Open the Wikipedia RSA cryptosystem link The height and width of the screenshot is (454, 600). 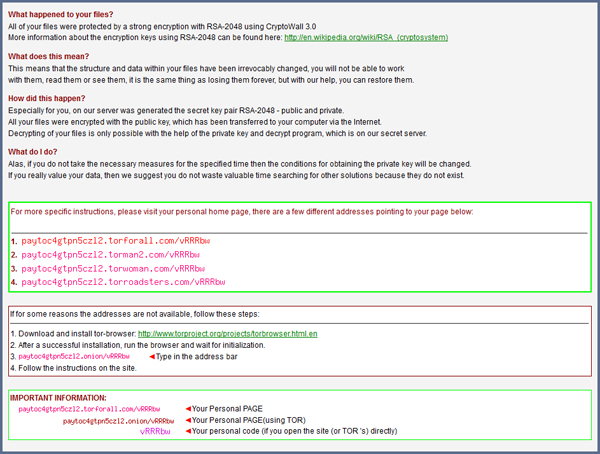point(366,38)
